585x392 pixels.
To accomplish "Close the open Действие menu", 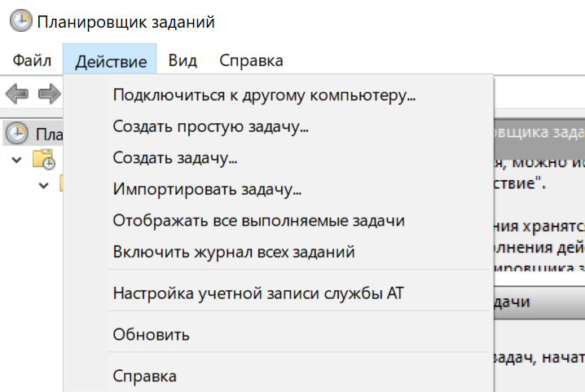I will 110,61.
